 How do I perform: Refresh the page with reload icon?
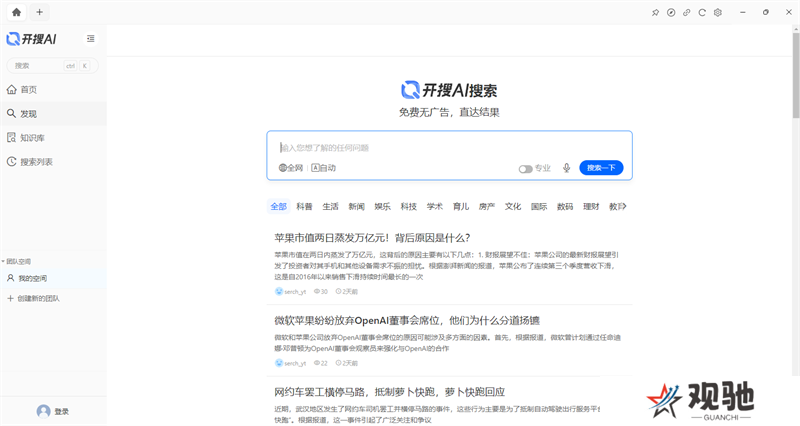click(x=702, y=13)
